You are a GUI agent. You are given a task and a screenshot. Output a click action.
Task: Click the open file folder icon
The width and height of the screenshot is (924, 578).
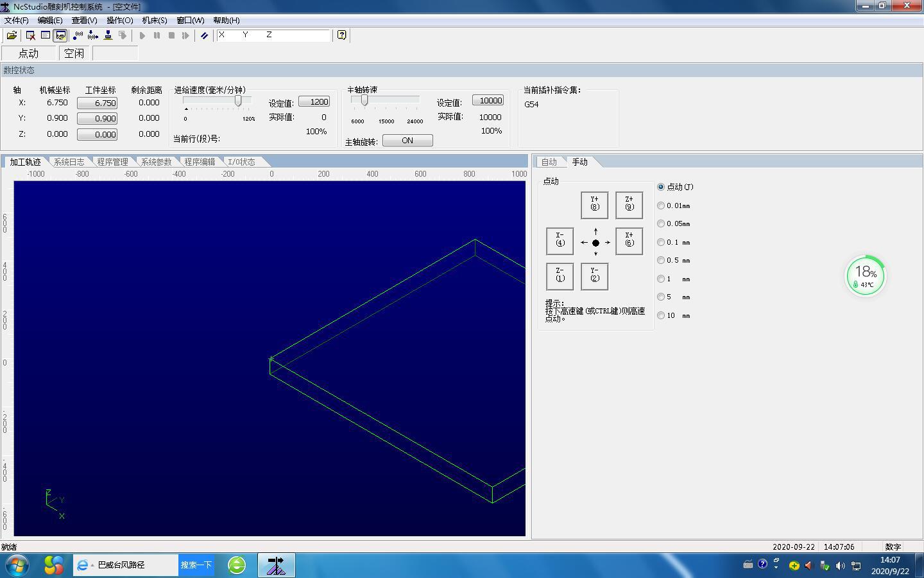click(12, 35)
